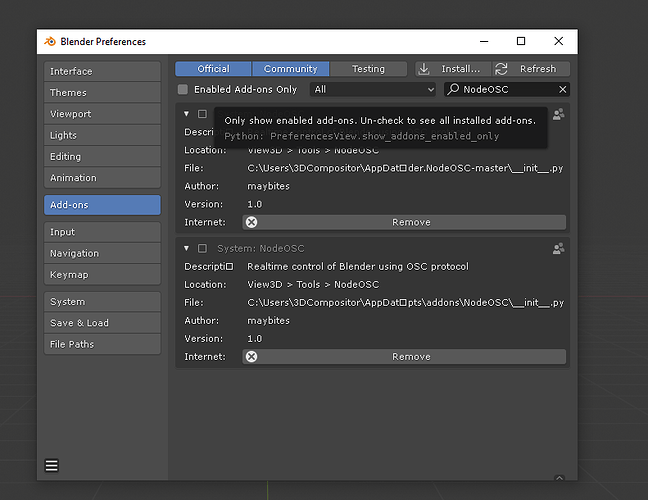Viewport: 648px width, 500px height.
Task: Click the Install download arrow icon
Action: [424, 69]
